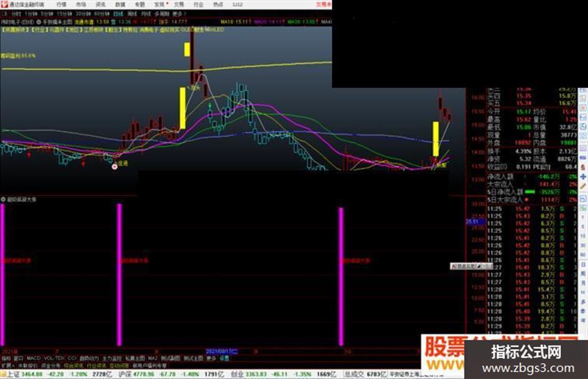The image size is (588, 379).
Task: Click sidebar shortcut 30 for 30-minute chart
Action: (583, 245)
